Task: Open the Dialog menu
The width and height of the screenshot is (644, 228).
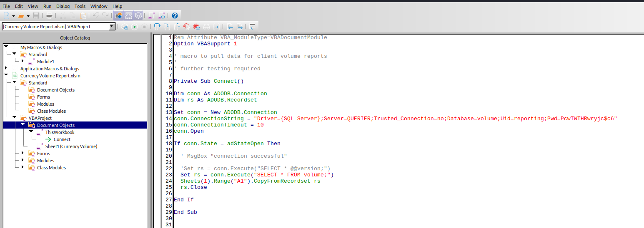Action: click(x=63, y=6)
